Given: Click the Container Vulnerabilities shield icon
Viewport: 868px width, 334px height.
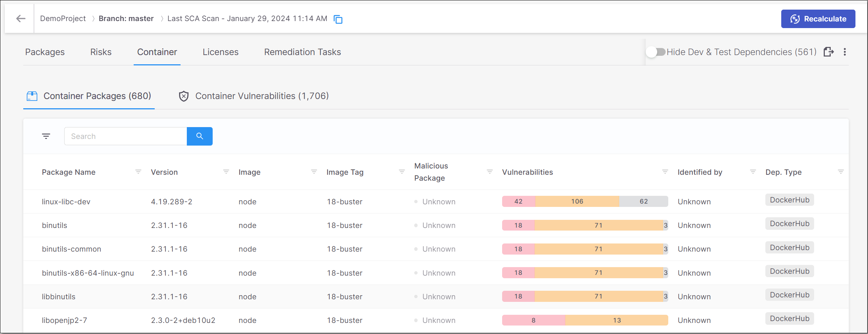Looking at the screenshot, I should point(184,96).
